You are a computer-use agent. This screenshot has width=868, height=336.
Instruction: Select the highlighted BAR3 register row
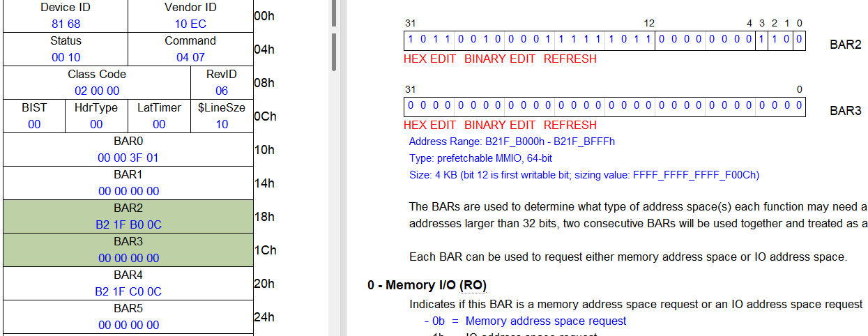[128, 250]
